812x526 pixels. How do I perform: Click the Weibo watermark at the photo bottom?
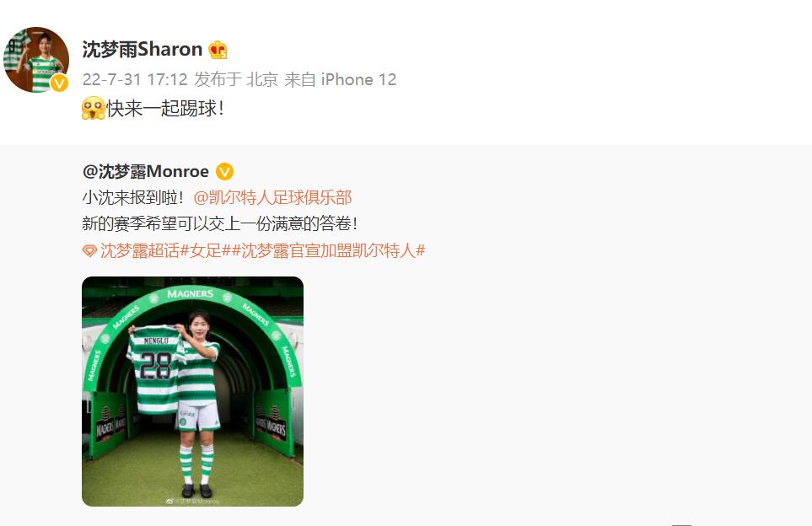coord(192,502)
